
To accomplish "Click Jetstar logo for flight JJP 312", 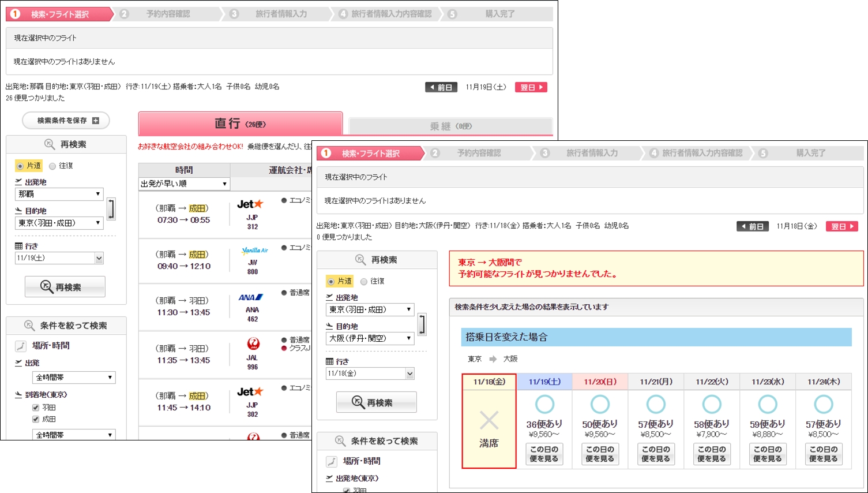I will click(x=250, y=204).
